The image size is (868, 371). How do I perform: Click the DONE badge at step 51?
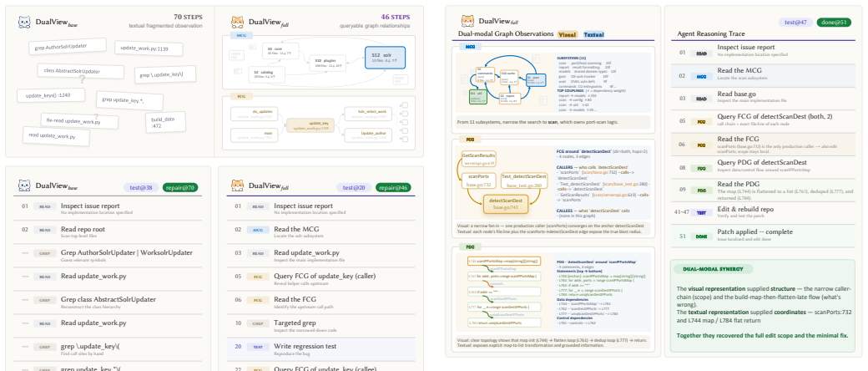(x=701, y=236)
